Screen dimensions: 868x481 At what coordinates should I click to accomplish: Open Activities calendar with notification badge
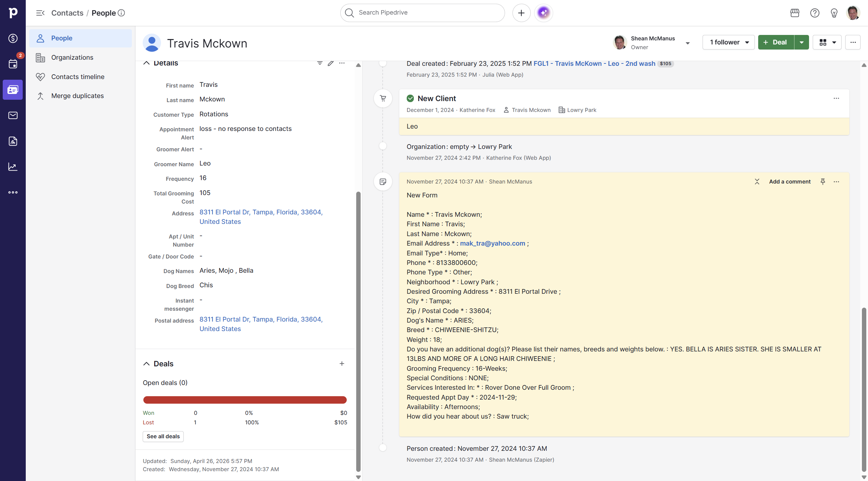point(13,64)
